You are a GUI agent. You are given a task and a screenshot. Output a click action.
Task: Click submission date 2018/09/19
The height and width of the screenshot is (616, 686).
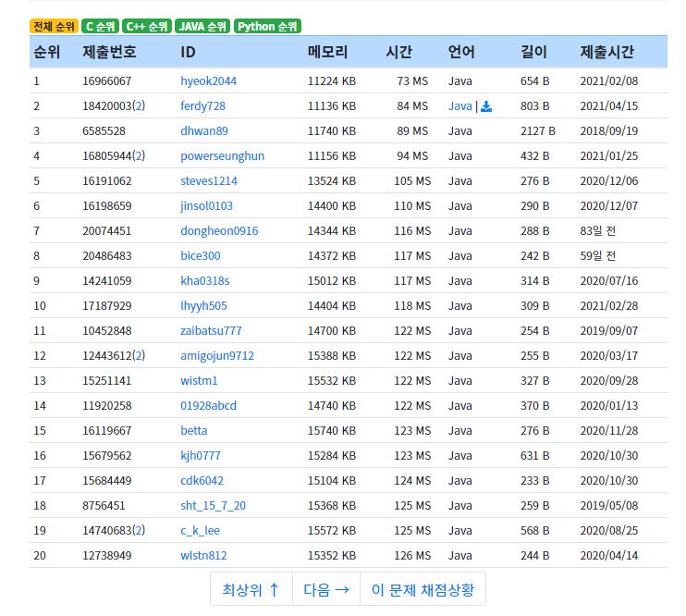click(609, 131)
